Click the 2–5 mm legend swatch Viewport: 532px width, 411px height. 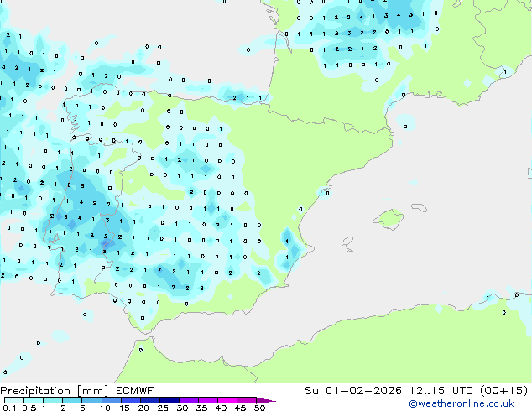[72, 400]
